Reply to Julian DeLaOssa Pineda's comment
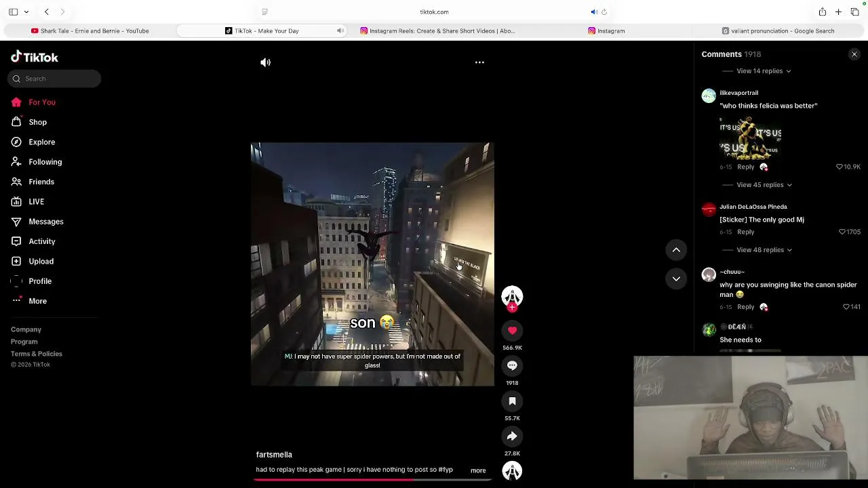Image resolution: width=868 pixels, height=488 pixels. pyautogui.click(x=745, y=232)
